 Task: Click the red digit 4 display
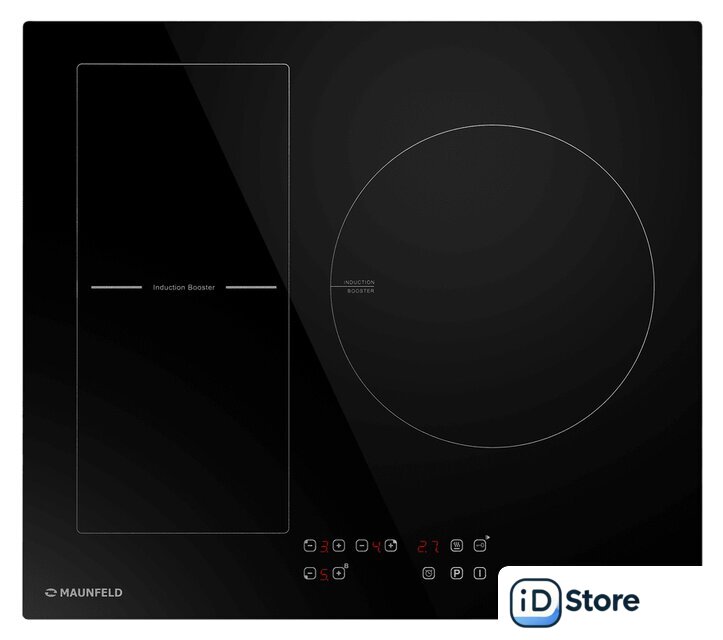coord(376,546)
